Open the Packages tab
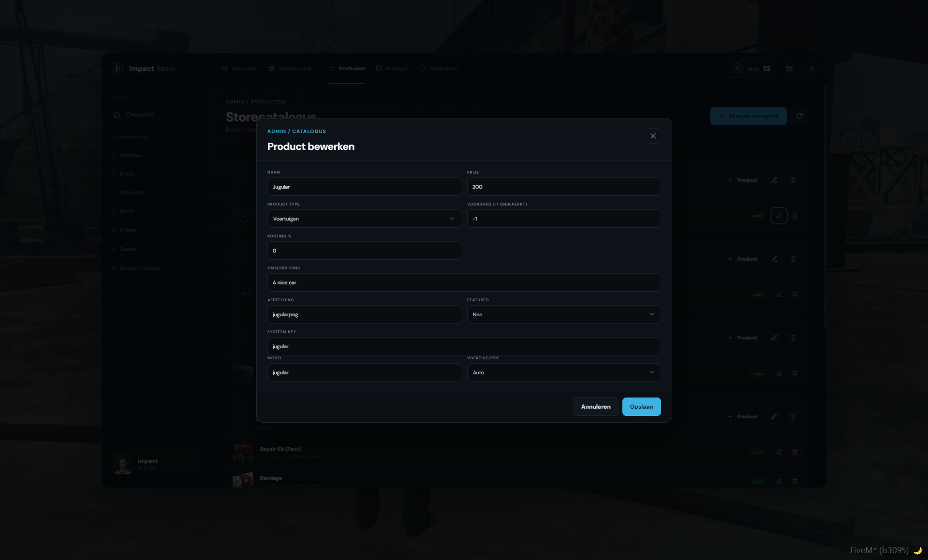The width and height of the screenshot is (928, 560). point(392,69)
